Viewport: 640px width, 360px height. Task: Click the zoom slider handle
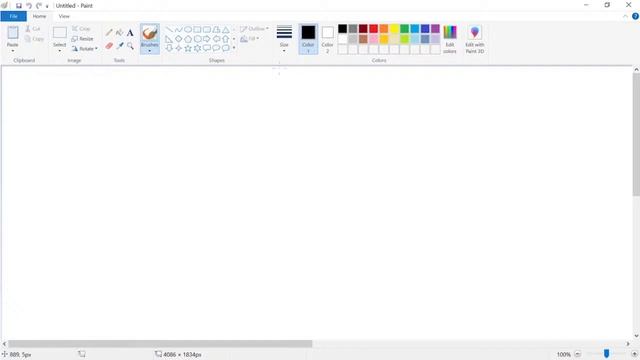[607, 354]
